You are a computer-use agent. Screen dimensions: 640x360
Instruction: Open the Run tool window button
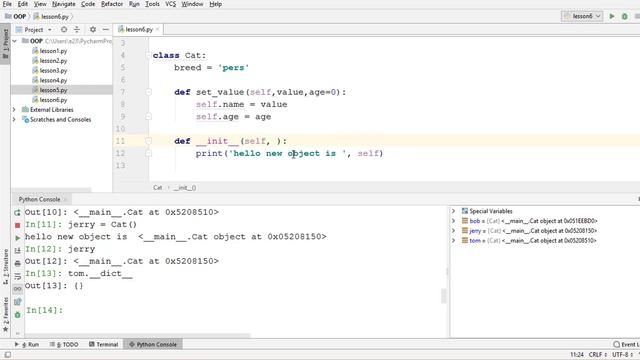pos(27,344)
